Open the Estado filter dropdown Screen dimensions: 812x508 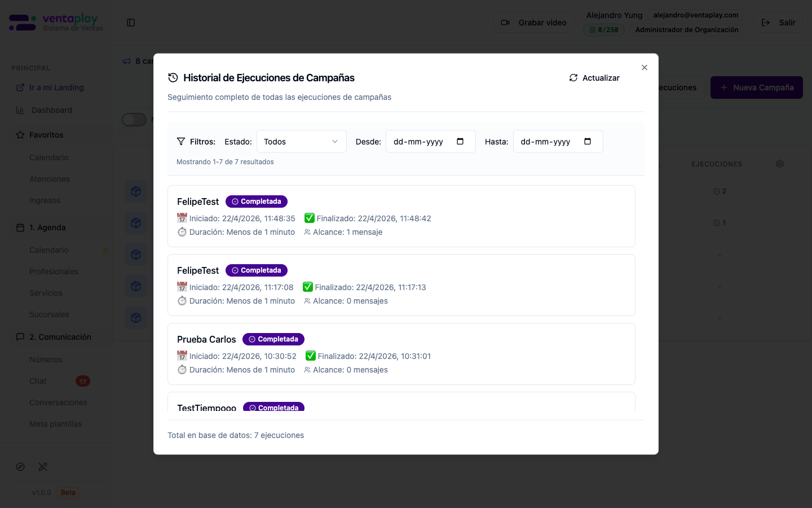point(301,142)
